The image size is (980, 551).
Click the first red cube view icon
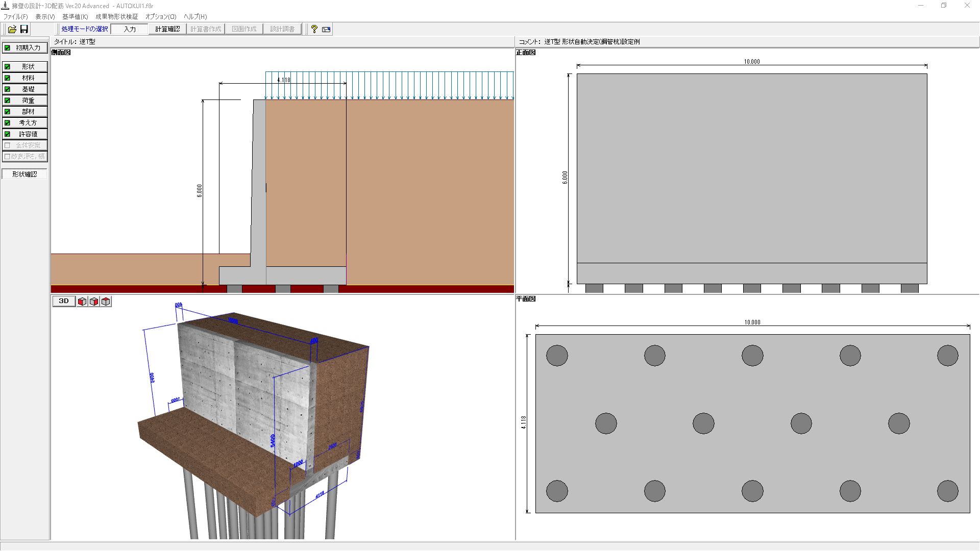click(82, 302)
